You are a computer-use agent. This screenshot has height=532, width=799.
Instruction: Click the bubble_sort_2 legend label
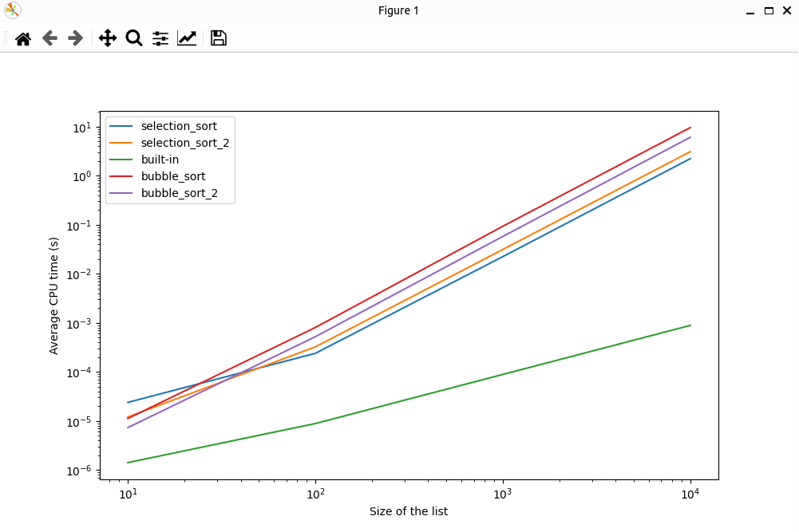[180, 193]
